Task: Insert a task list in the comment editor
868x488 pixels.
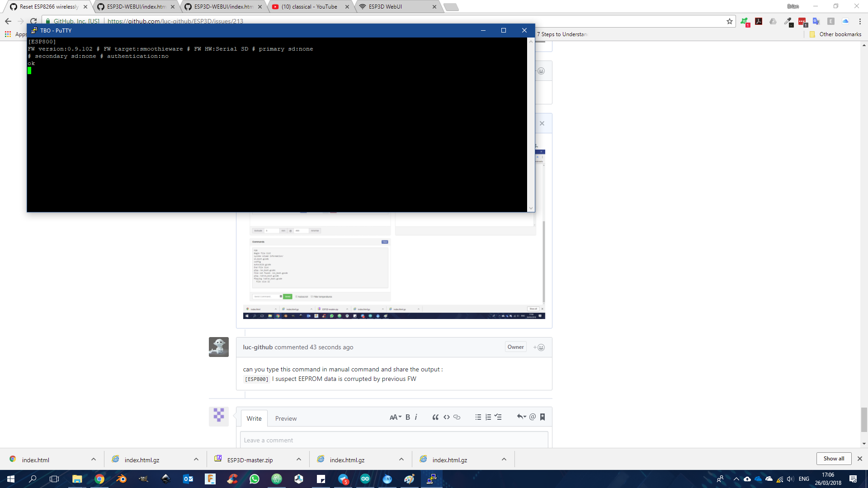Action: pos(498,417)
